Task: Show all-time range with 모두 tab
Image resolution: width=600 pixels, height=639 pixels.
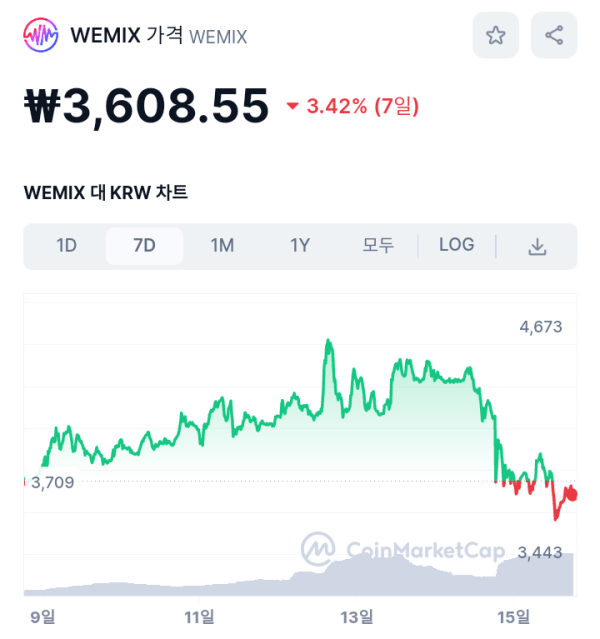Action: tap(378, 246)
